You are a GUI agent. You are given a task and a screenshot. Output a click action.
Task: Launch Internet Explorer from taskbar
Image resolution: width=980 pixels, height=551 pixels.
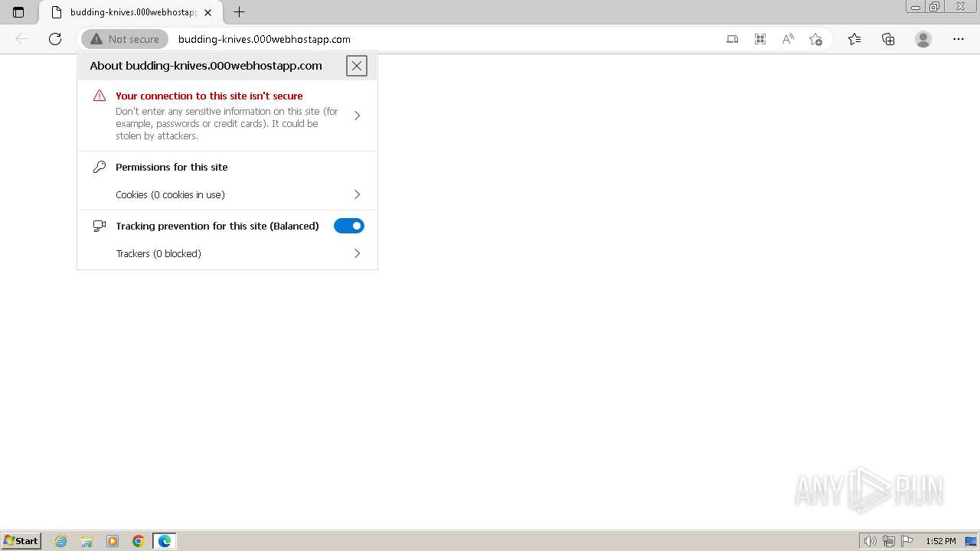tap(61, 541)
